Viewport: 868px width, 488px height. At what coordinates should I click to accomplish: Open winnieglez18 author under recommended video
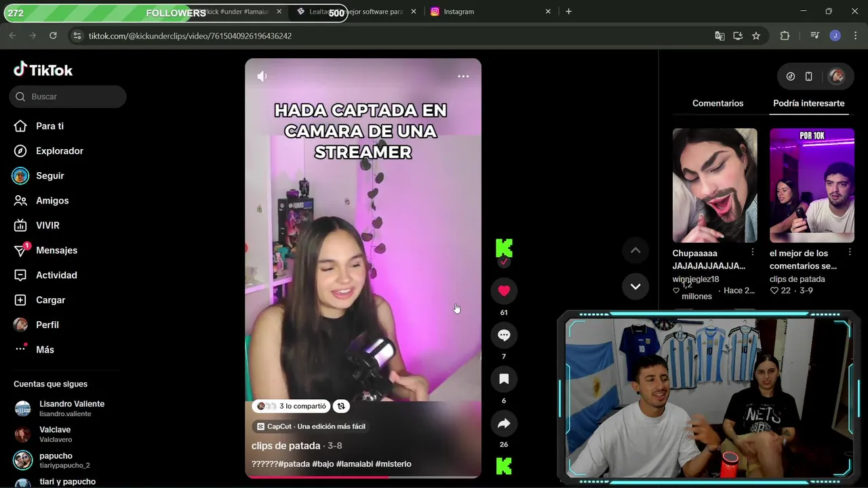[696, 279]
